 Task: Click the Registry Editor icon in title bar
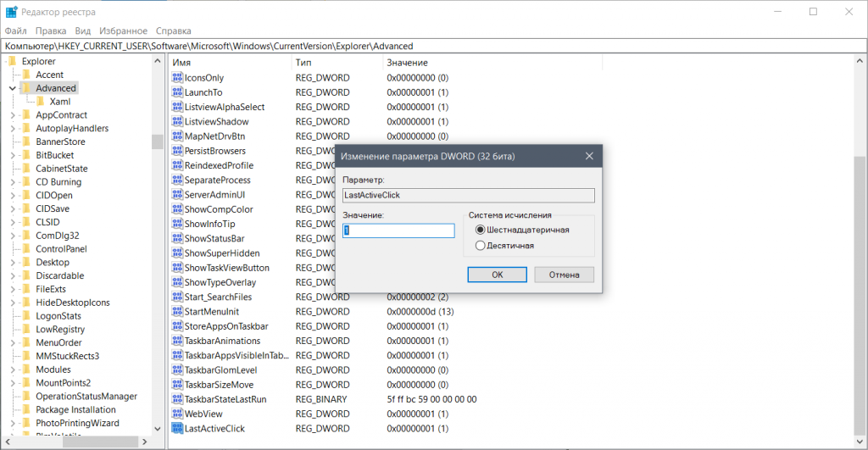tap(10, 12)
